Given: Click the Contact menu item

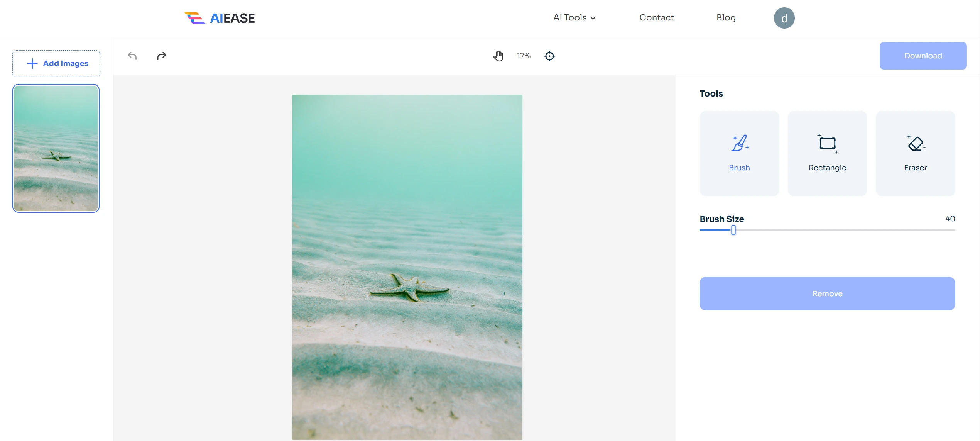Looking at the screenshot, I should click(656, 17).
